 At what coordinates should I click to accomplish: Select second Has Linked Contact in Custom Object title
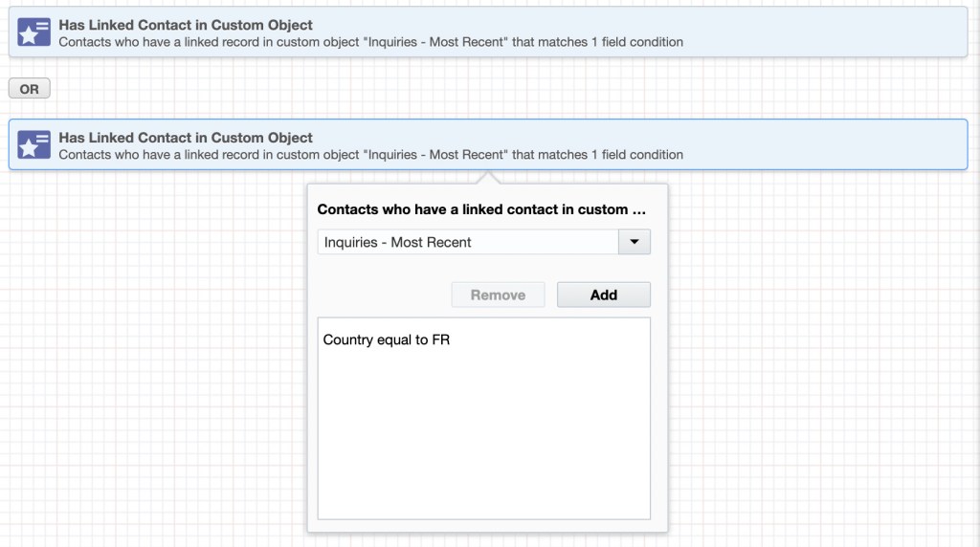coord(186,138)
